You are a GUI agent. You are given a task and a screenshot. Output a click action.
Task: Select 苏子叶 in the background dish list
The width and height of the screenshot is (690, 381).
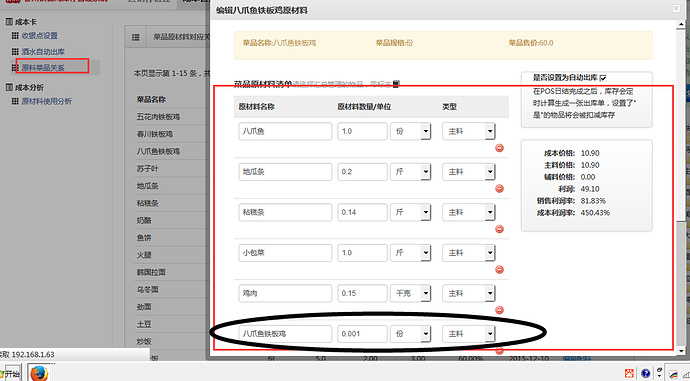[147, 169]
